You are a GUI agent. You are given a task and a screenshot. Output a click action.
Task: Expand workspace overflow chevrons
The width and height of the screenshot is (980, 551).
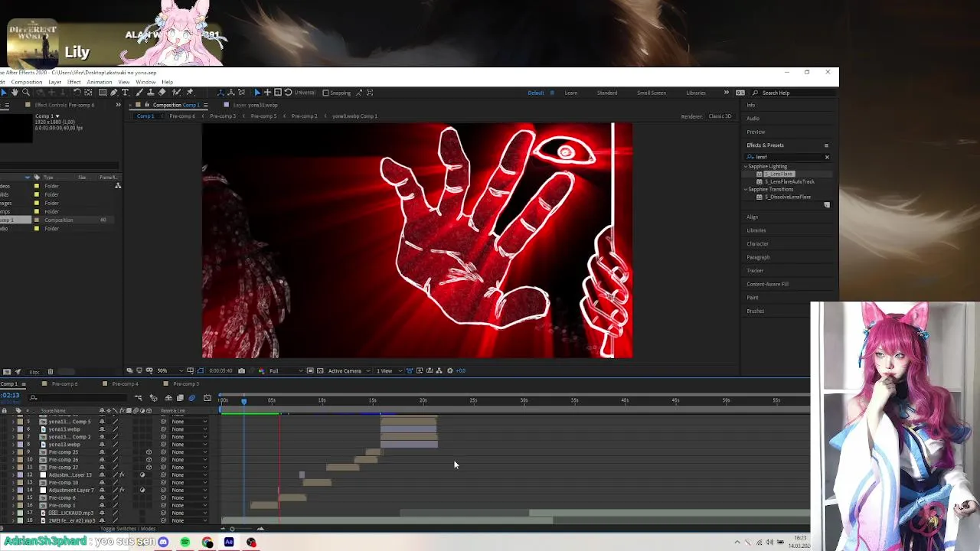coord(727,93)
